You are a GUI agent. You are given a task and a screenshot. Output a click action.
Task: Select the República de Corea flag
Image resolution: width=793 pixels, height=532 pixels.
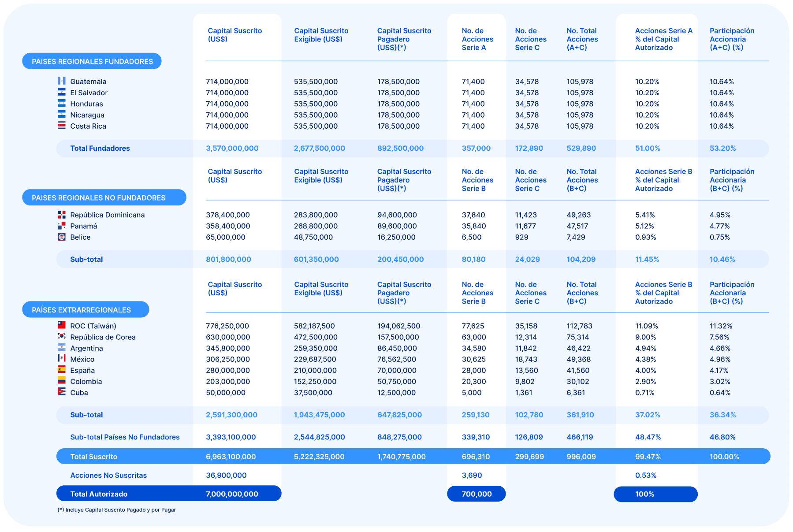coord(62,336)
